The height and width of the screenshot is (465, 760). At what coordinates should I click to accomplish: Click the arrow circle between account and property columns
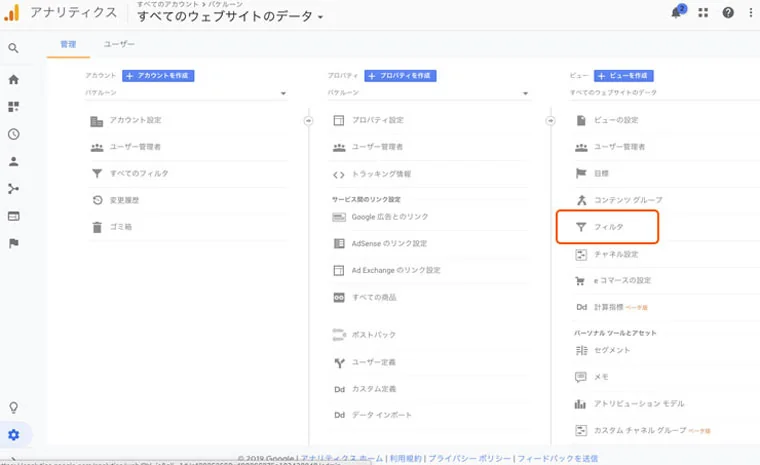pos(308,121)
